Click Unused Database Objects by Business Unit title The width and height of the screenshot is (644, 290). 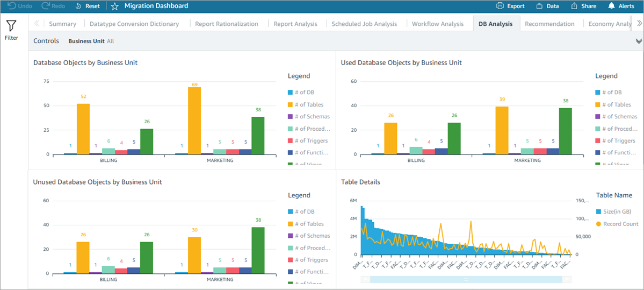(97, 182)
